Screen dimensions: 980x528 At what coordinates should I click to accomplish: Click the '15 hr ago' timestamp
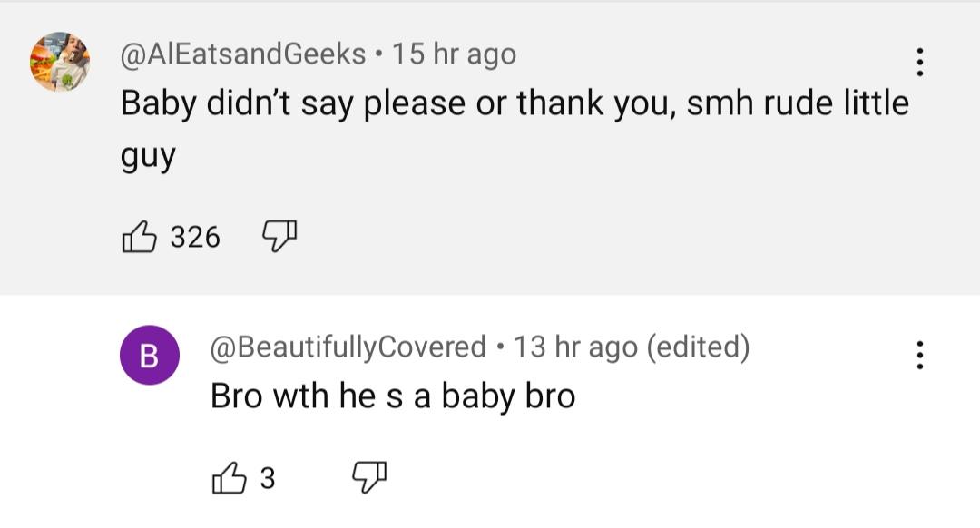[455, 54]
